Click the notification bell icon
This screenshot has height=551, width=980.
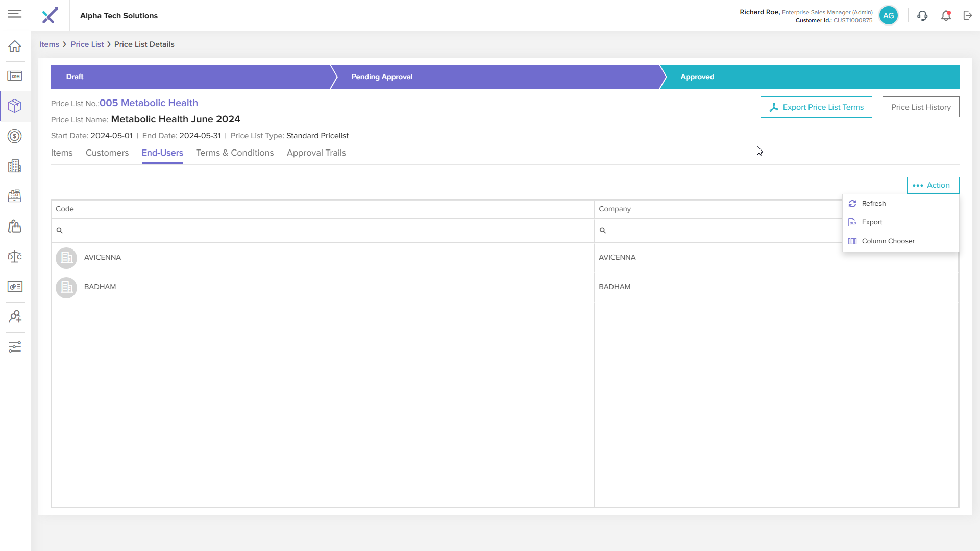(x=946, y=16)
